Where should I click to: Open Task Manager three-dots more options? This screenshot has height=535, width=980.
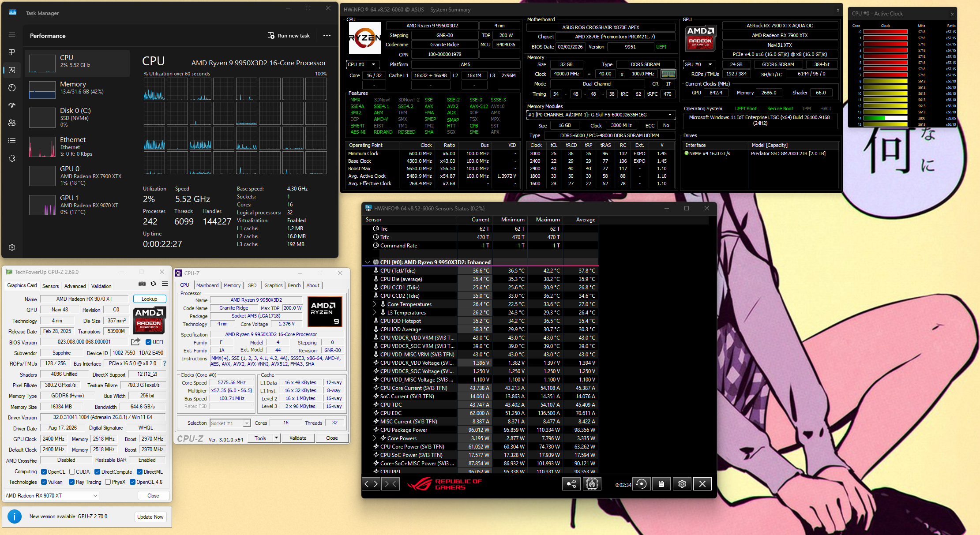click(x=327, y=36)
